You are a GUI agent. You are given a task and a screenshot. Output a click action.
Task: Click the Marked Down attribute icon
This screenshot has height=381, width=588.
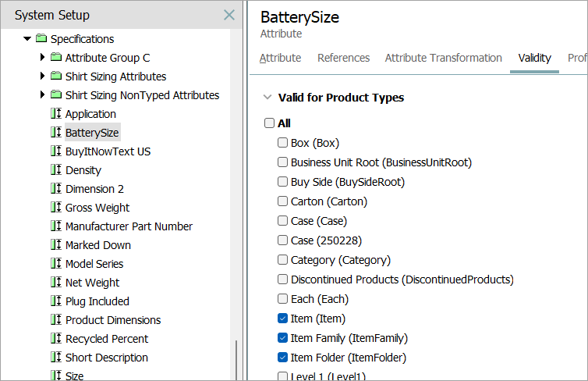[56, 244]
